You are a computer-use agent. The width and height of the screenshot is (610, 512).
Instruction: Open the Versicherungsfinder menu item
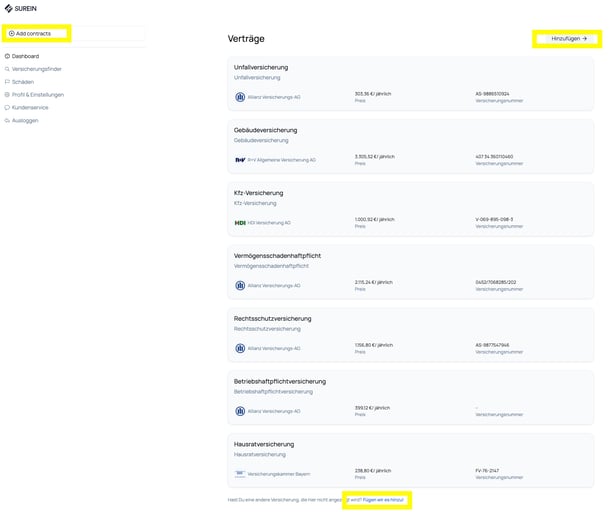coord(37,69)
